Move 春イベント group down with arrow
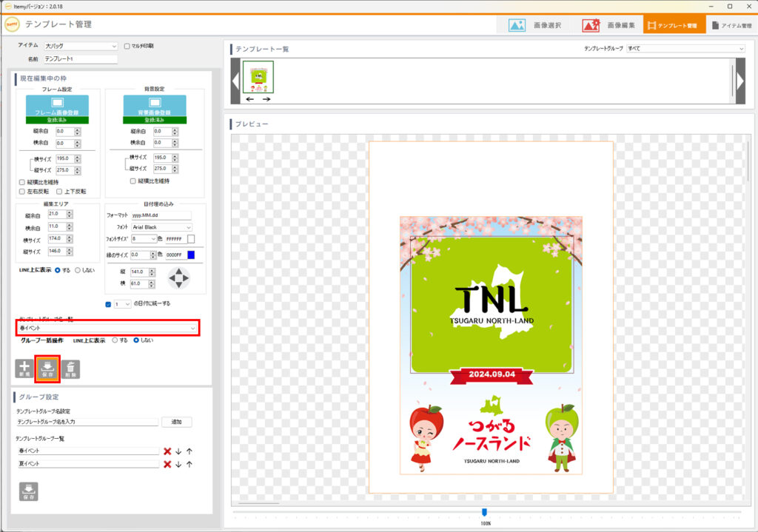Viewport: 758px width, 532px height. pos(178,451)
